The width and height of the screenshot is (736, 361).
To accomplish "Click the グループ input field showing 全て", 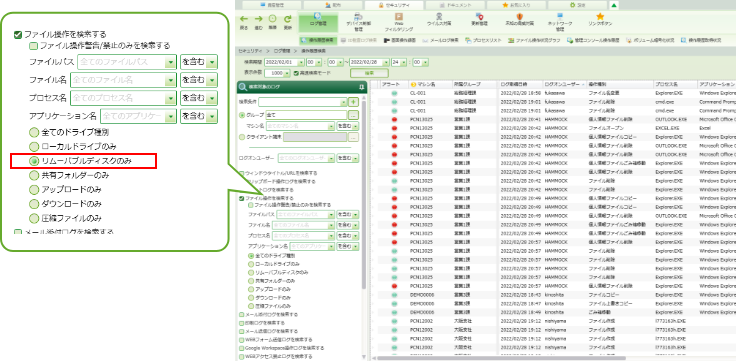I will 306,115.
